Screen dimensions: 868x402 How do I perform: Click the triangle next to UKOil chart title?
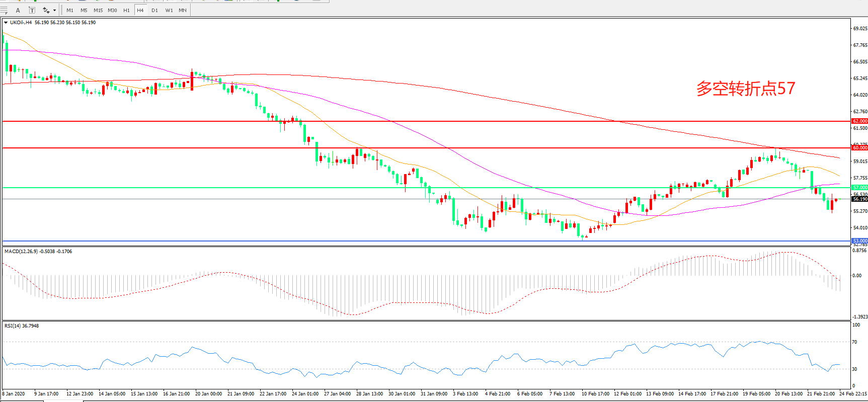[6, 23]
